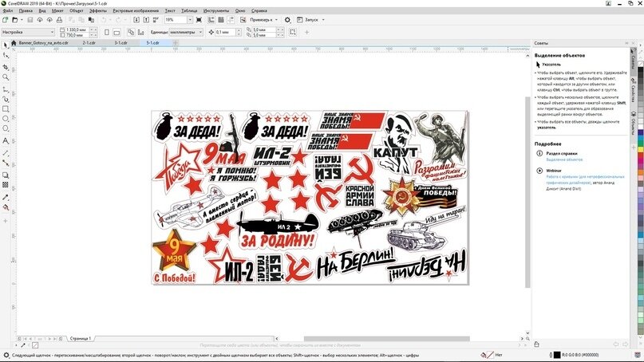Expand the Open file arrow dropdown
Viewport: 644px width, 362px height.
tap(22, 20)
